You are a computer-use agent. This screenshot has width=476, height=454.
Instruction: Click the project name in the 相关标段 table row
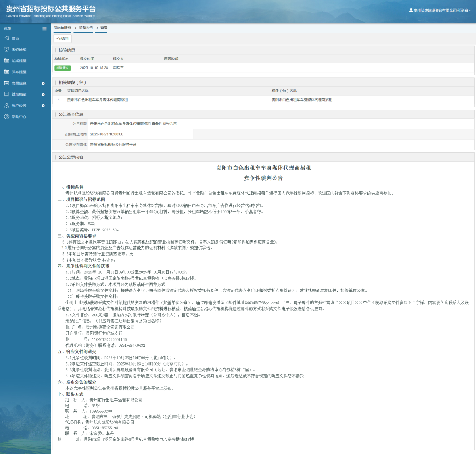coord(98,100)
